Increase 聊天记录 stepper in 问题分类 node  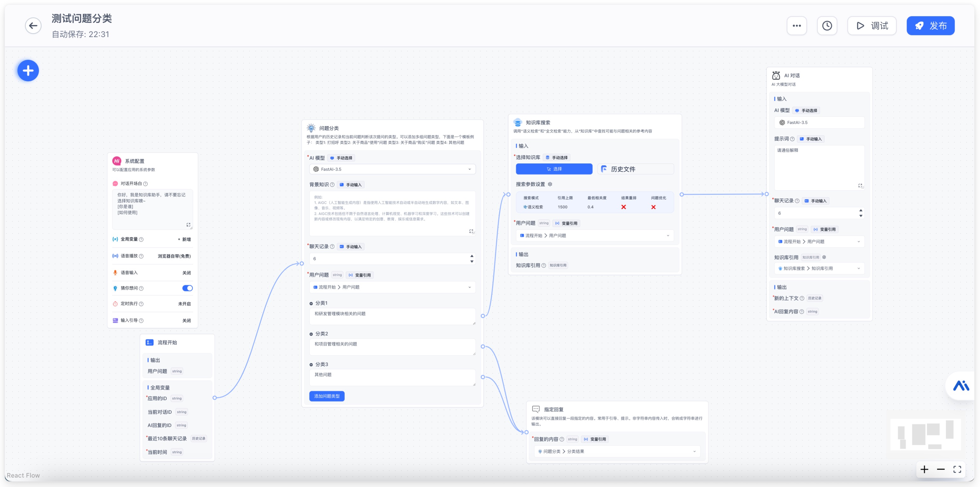pos(472,256)
